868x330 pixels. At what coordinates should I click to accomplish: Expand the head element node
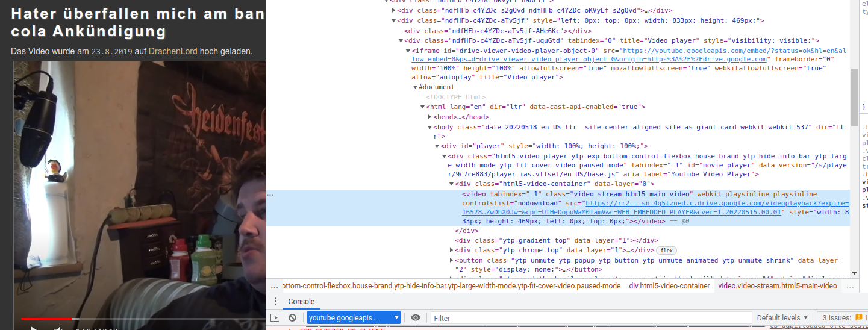click(429, 117)
